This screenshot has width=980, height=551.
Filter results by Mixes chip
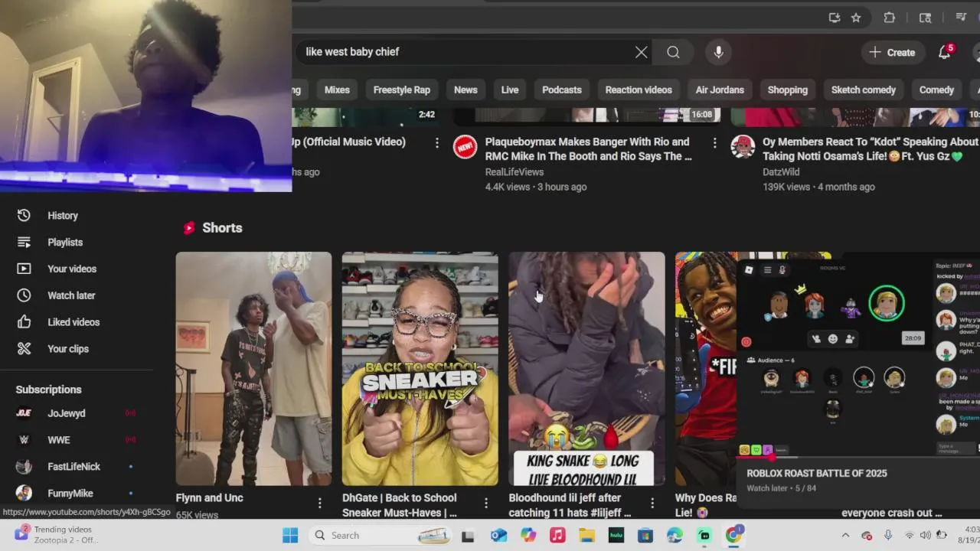(x=337, y=90)
